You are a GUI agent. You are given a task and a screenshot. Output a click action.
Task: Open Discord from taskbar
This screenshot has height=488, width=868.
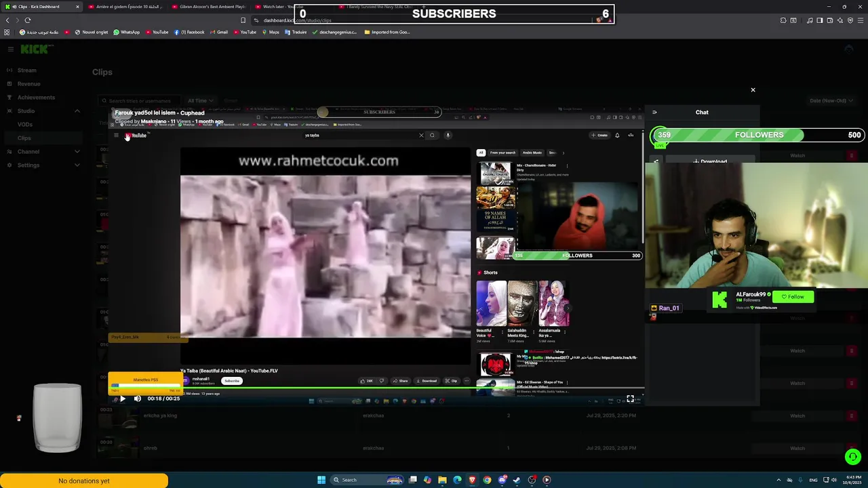coord(502,480)
